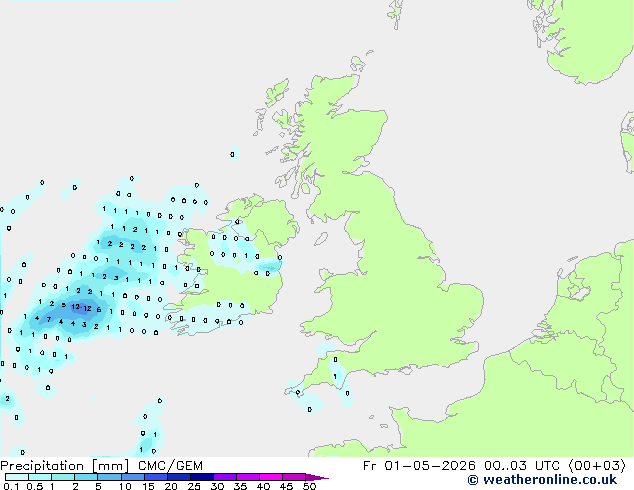Click the above-50 arrow tip of legend
Viewport: 634px width, 490px height.
pyautogui.click(x=317, y=477)
